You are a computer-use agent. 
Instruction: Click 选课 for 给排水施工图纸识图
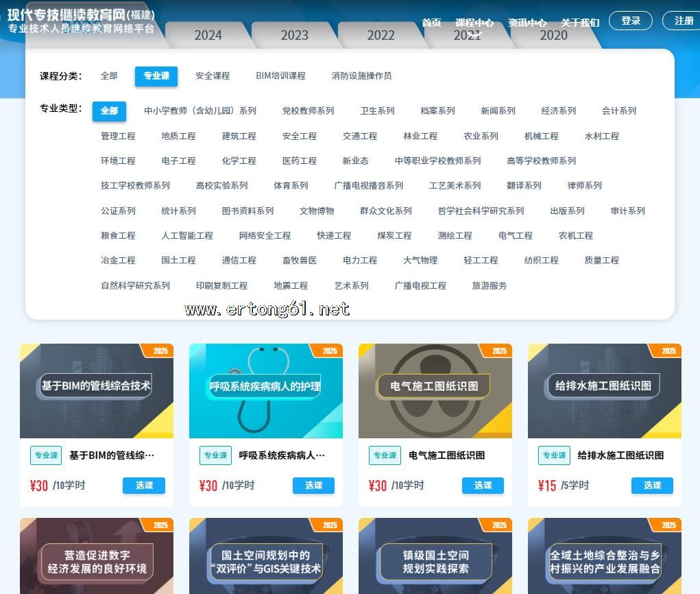point(651,486)
